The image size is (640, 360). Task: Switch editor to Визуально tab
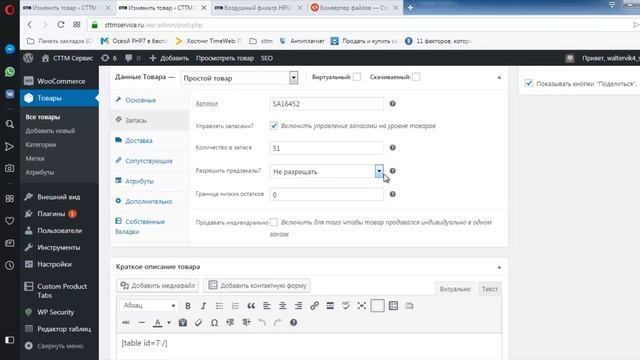pos(455,289)
